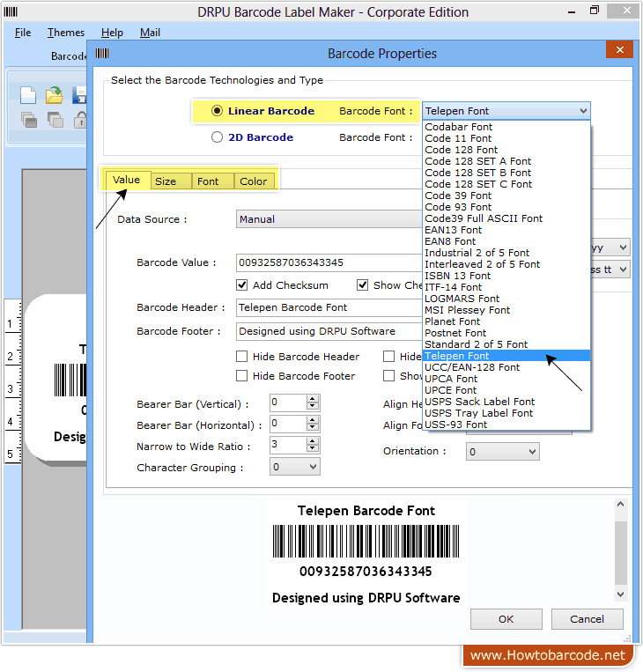
Task: Enable Hide Barcode Header checkbox
Action: tap(241, 356)
